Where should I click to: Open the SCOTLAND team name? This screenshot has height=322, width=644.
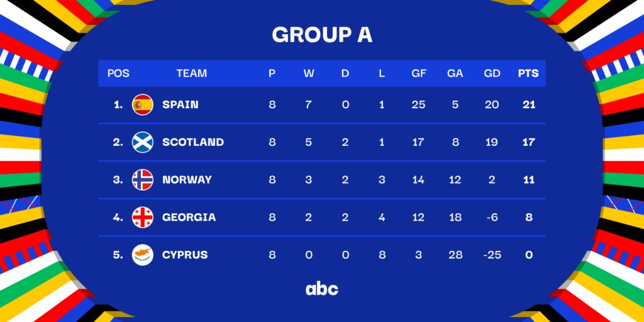(193, 142)
